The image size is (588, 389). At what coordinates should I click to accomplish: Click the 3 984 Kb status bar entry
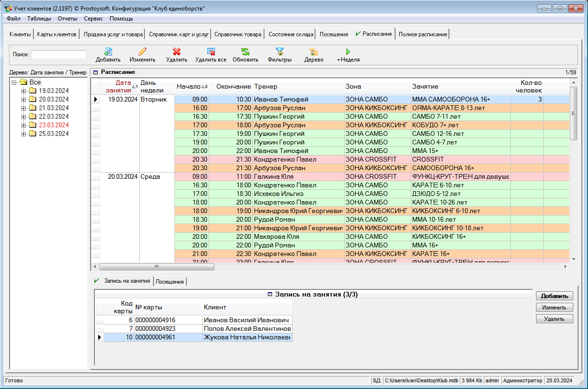tap(472, 380)
